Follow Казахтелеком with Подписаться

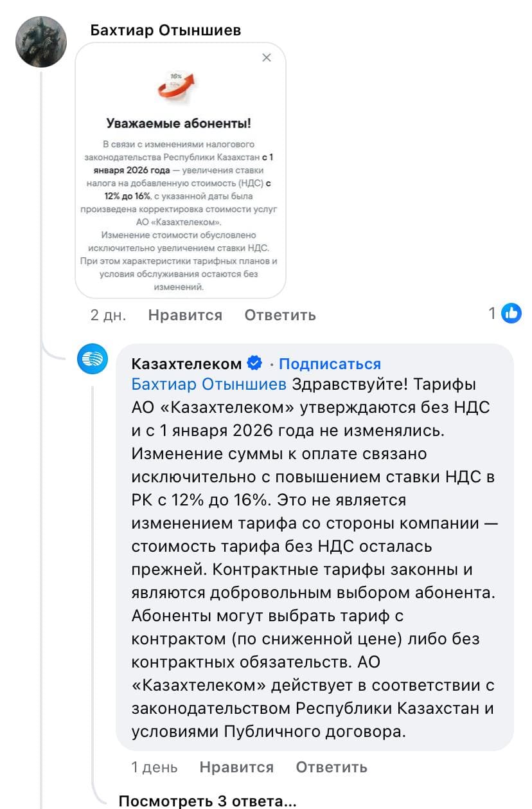tap(330, 364)
